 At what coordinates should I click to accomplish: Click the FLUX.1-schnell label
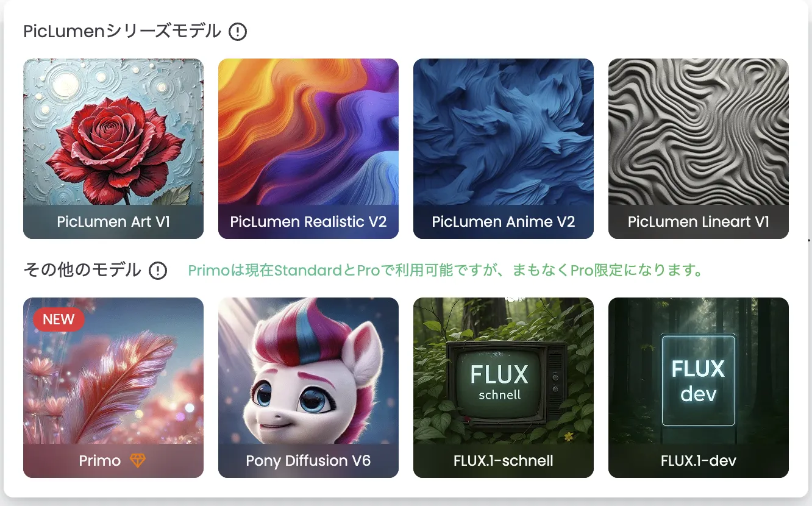pyautogui.click(x=504, y=460)
